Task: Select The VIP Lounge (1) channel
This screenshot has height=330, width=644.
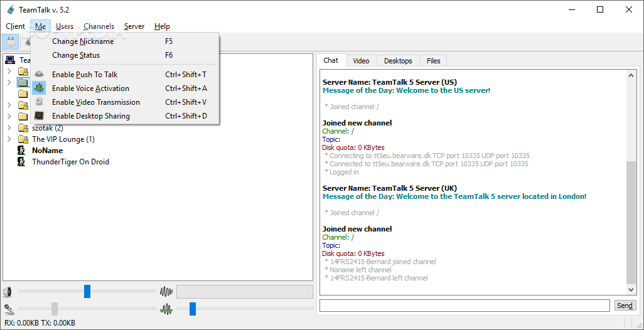Action: (63, 139)
